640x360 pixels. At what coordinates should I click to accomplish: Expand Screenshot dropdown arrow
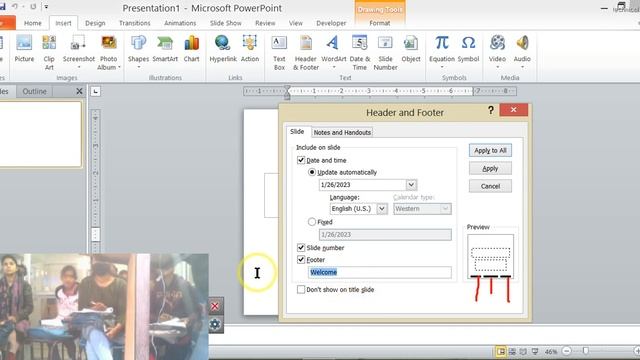coord(78,67)
